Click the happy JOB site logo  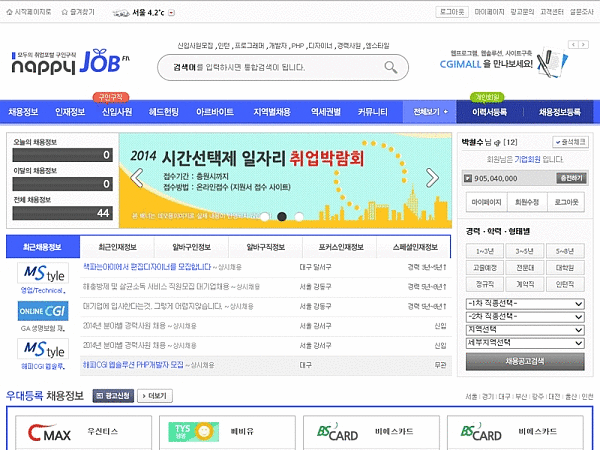[x=70, y=64]
